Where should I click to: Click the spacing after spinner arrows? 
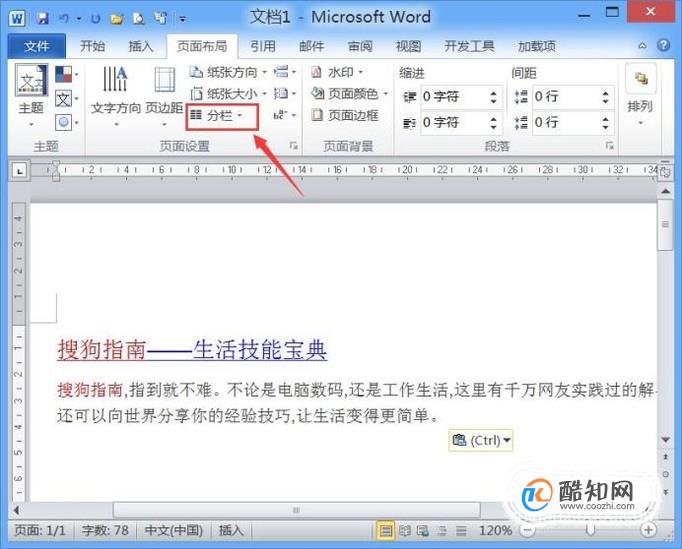coord(605,123)
